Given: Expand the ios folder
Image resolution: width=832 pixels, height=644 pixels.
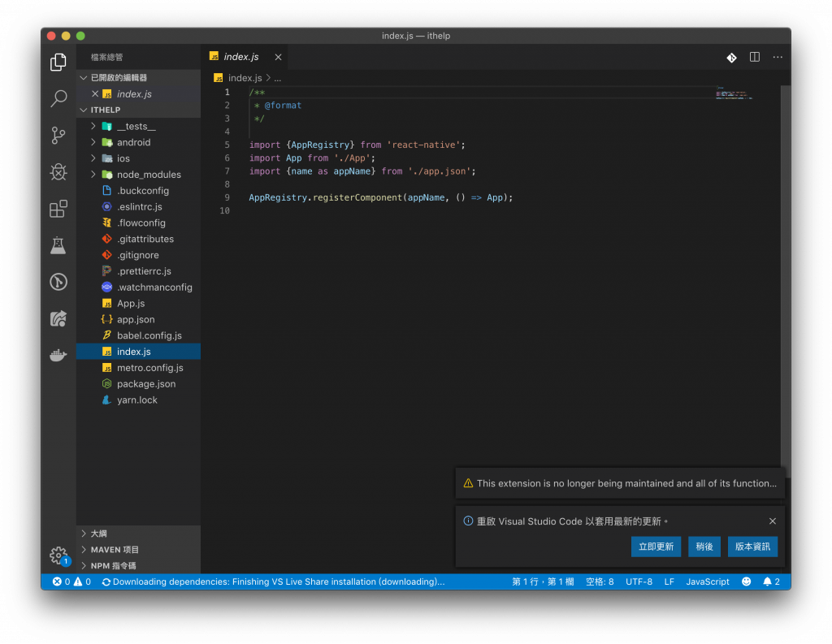Looking at the screenshot, I should point(138,158).
